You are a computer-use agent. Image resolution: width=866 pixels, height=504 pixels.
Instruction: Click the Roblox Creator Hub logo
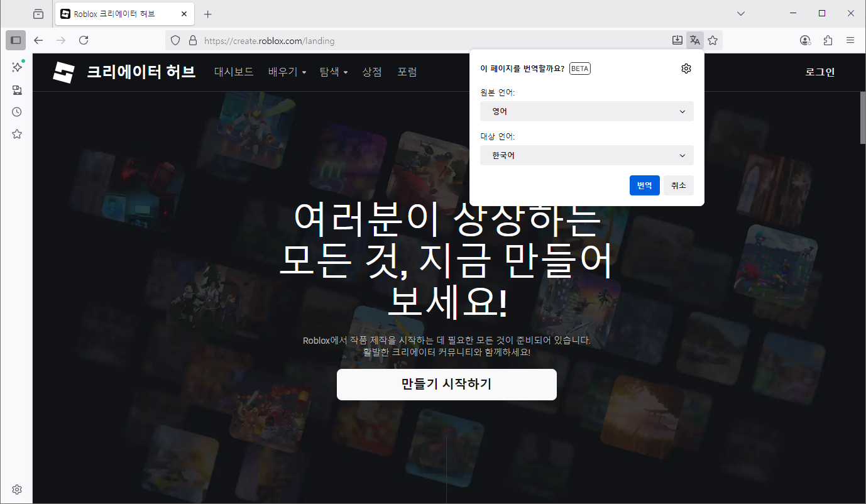click(63, 72)
